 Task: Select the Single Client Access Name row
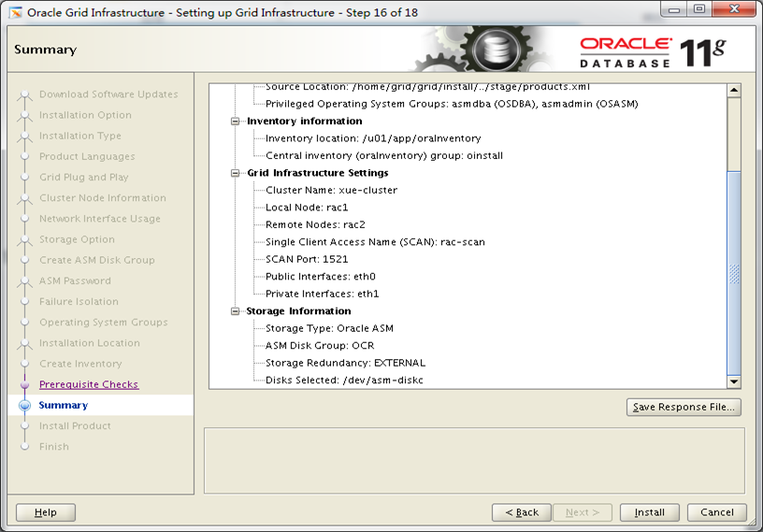375,242
